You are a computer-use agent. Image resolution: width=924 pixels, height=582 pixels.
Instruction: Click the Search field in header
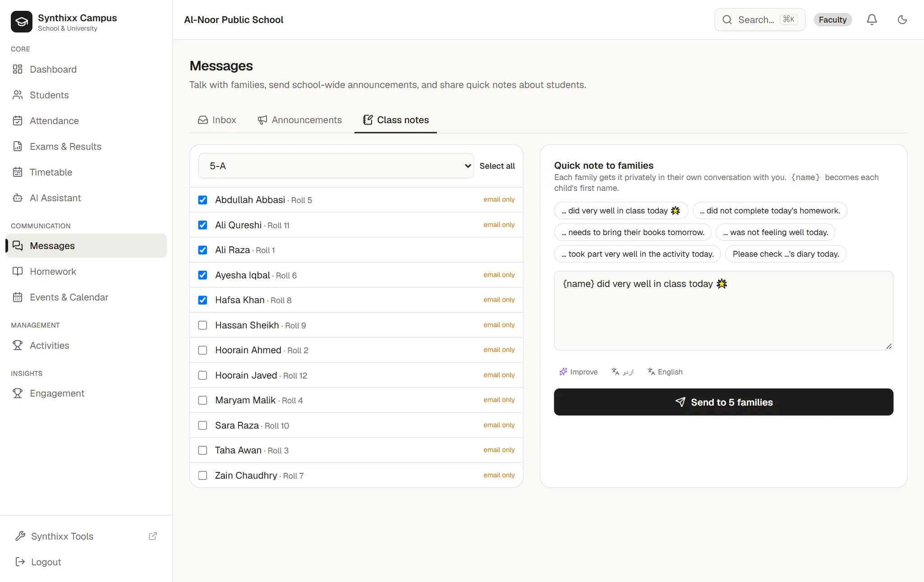(x=760, y=19)
